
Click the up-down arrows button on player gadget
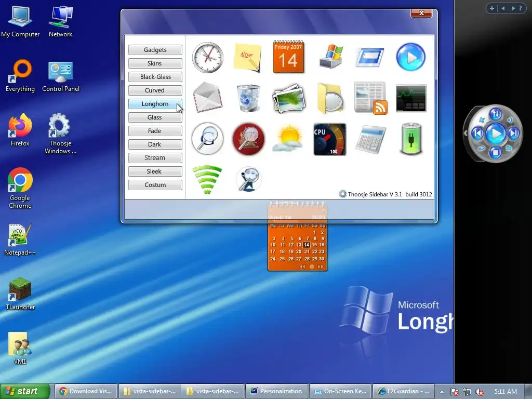[x=495, y=114]
